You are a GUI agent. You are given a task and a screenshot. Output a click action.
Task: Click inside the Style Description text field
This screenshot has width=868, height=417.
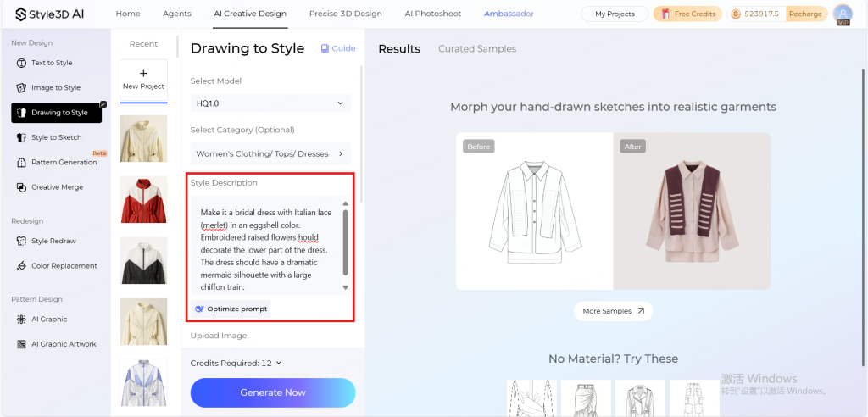267,245
